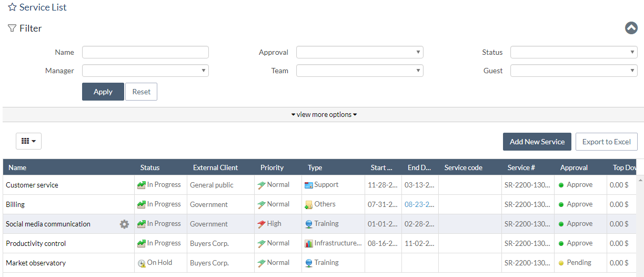The image size is (644, 277).
Task: Click the Support type icon
Action: (x=309, y=185)
